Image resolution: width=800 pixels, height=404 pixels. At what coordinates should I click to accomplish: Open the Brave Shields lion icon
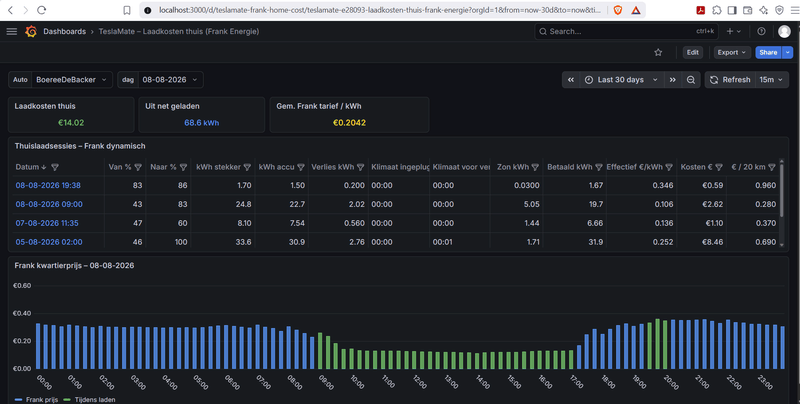(618, 10)
